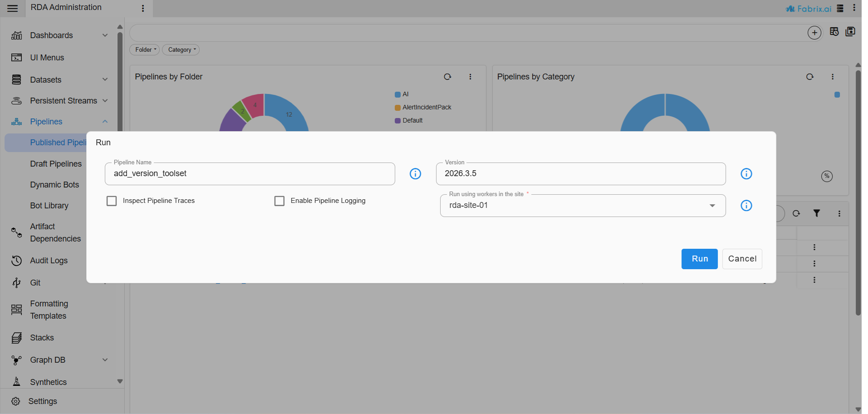868x414 pixels.
Task: Click the Cancel button
Action: (x=742, y=259)
